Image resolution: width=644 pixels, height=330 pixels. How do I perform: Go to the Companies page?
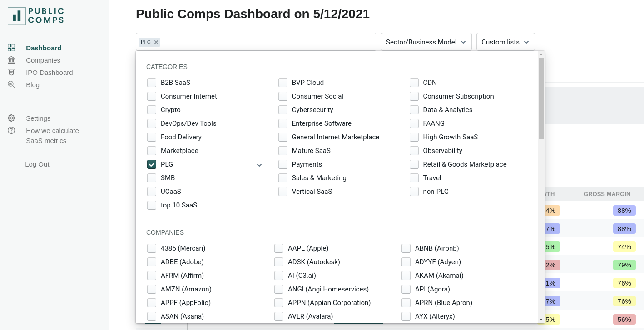click(43, 60)
